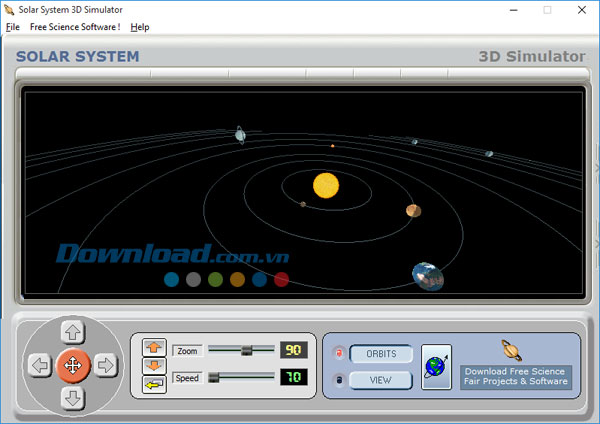Click the orange center move button
Screen dimensions: 600x424
tap(73, 365)
